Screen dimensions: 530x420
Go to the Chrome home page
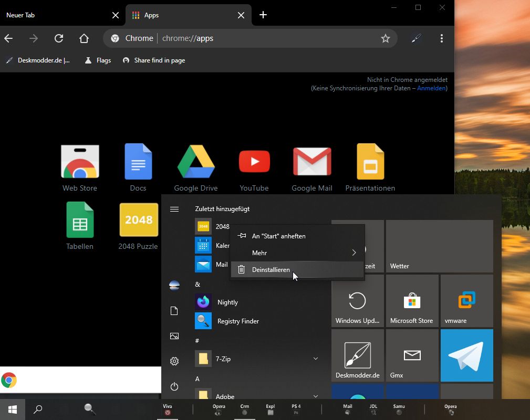(x=84, y=38)
